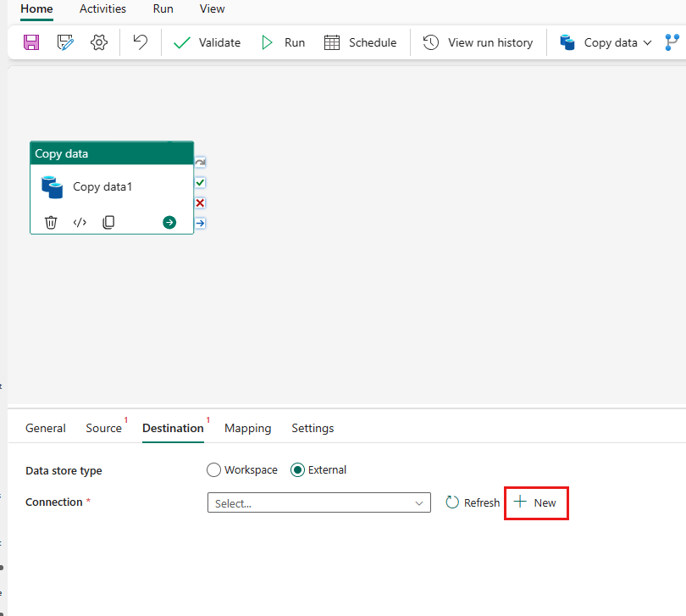Click the On success green check connector

pyautogui.click(x=200, y=182)
